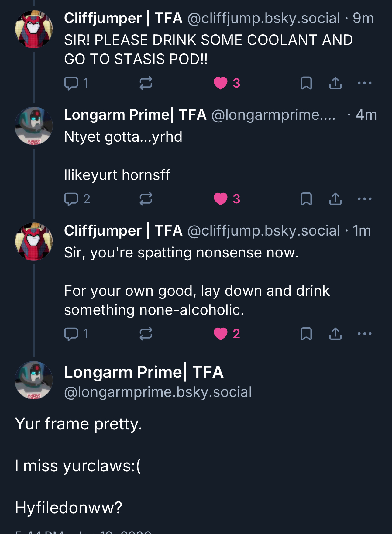Share Longarm's 'hornsff' post
Viewport: 392px width, 534px height.
(335, 199)
